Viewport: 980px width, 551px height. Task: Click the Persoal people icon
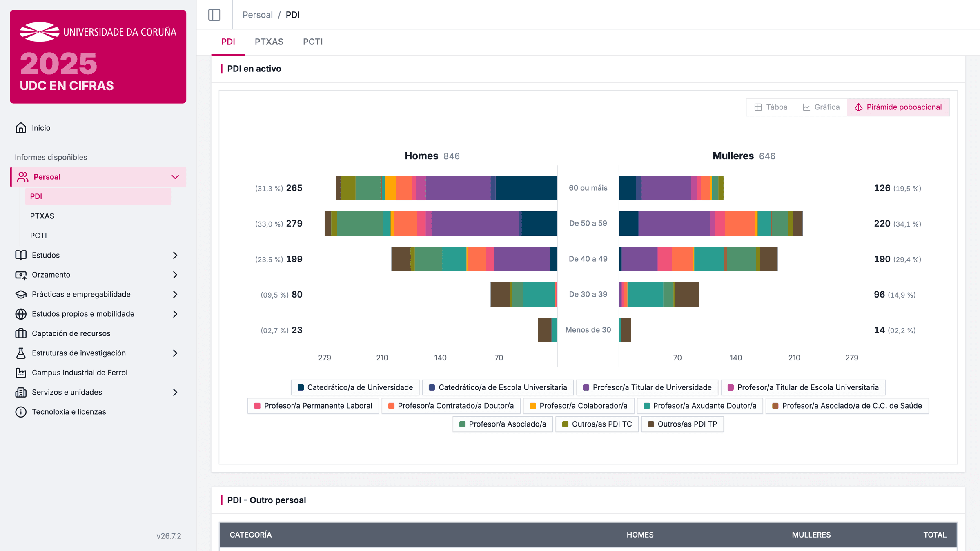tap(23, 177)
